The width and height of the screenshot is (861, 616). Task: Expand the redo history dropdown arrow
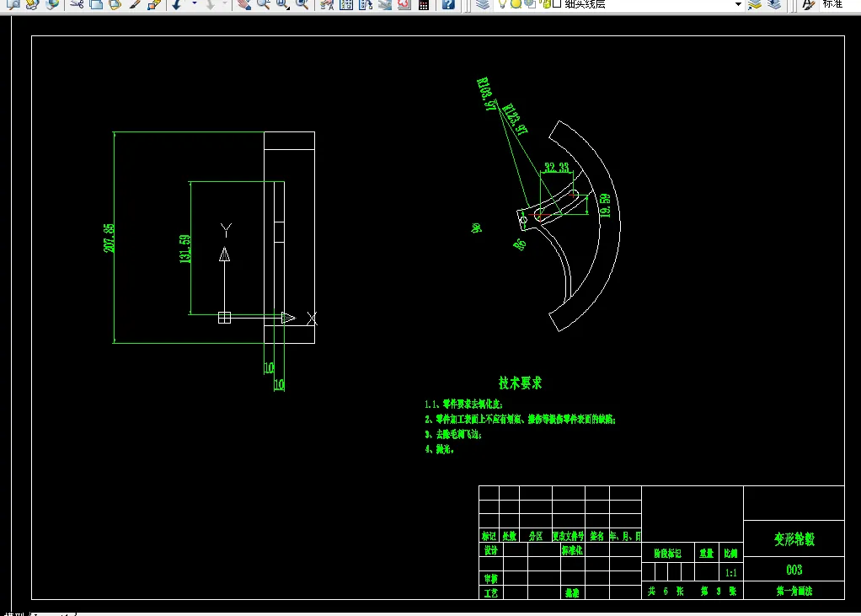coord(225,4)
